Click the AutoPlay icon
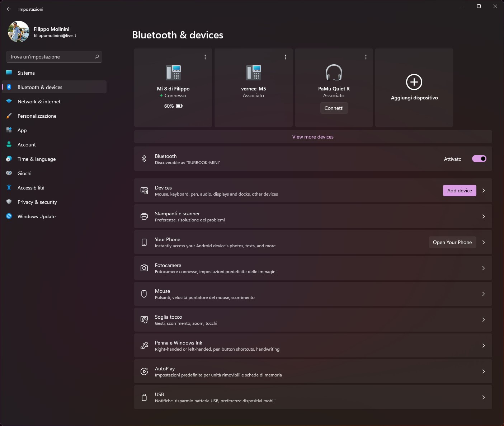Screen dimensions: 504x426 click(x=144, y=371)
